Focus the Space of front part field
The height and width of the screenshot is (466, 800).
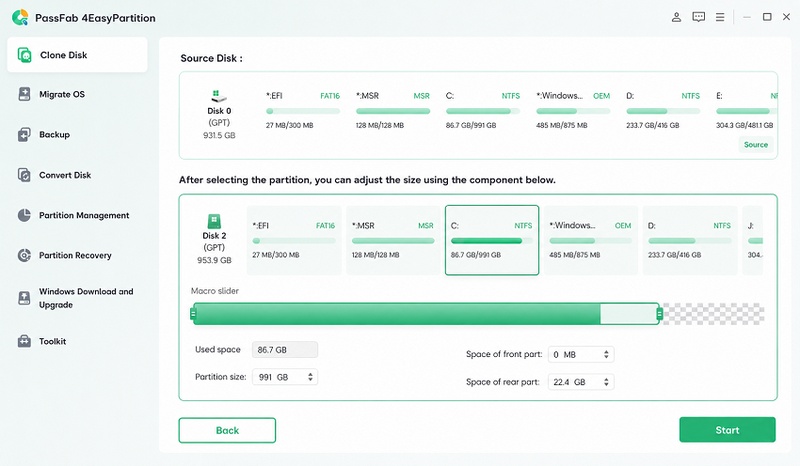pos(581,354)
